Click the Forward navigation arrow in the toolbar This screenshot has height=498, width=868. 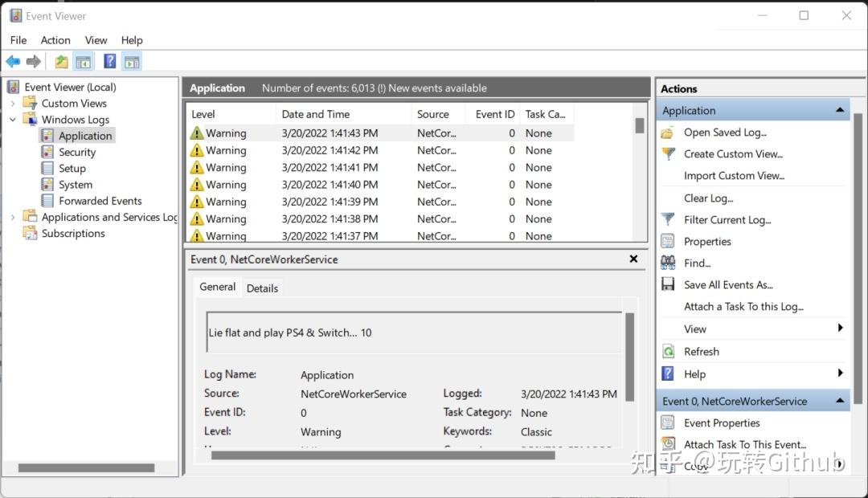(x=33, y=61)
